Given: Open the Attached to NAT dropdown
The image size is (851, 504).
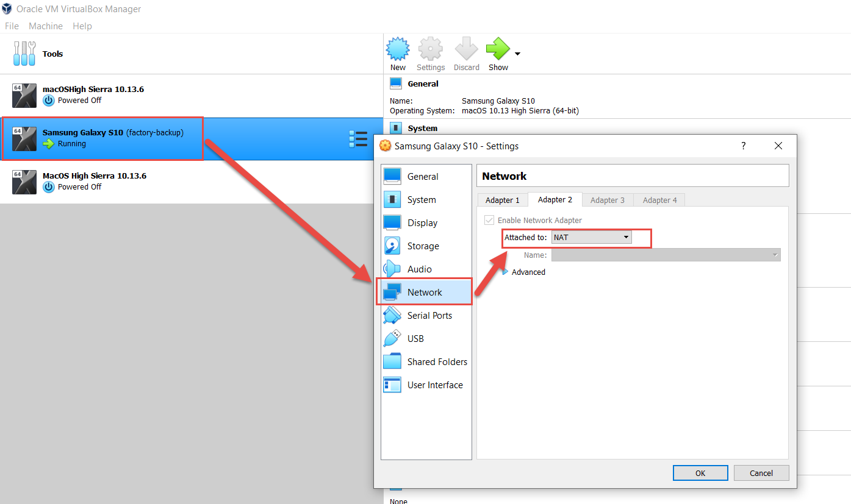Looking at the screenshot, I should click(591, 237).
